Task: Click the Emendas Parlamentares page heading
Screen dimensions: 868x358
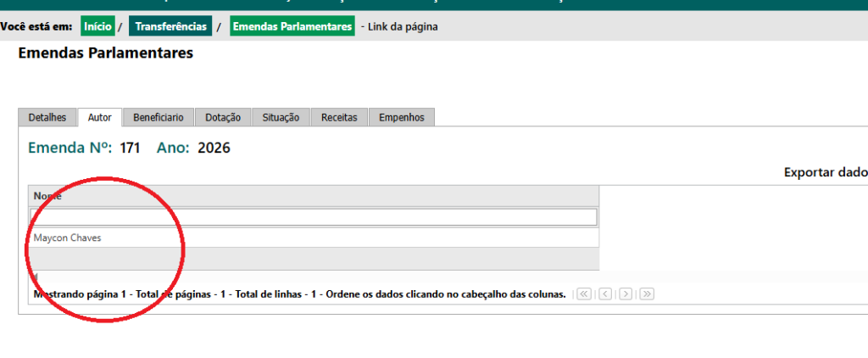Action: pos(105,54)
